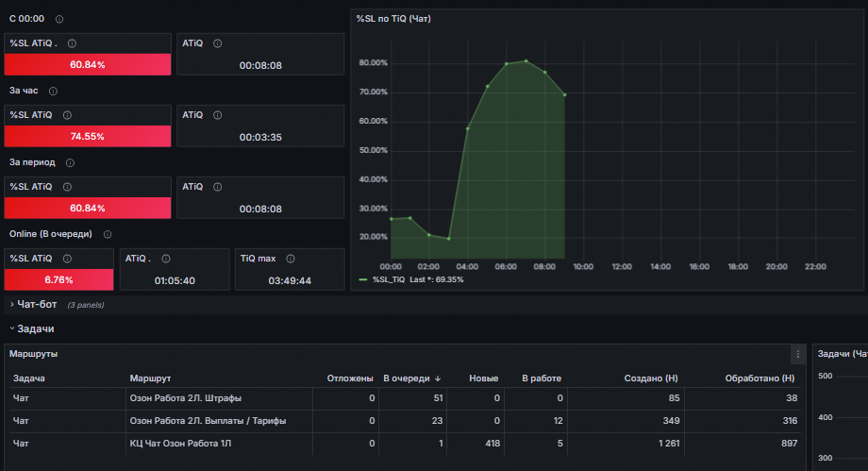Click info icon beside "За час" label
868x471 pixels.
pyautogui.click(x=53, y=91)
